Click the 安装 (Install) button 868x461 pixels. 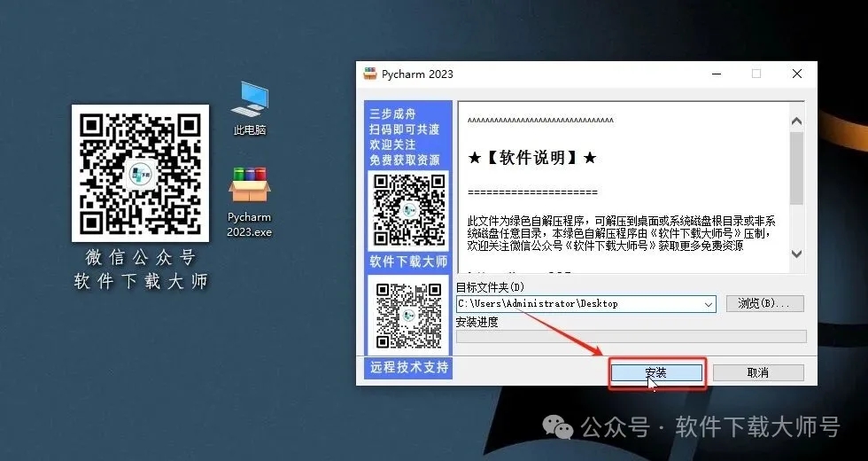coord(656,373)
